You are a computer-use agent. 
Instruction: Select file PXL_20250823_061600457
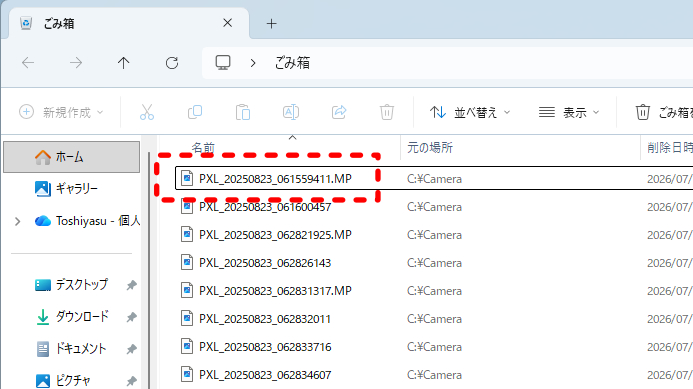tap(265, 207)
